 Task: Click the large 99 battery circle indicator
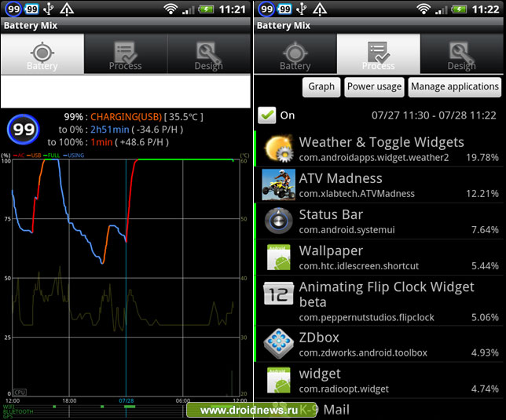24,130
